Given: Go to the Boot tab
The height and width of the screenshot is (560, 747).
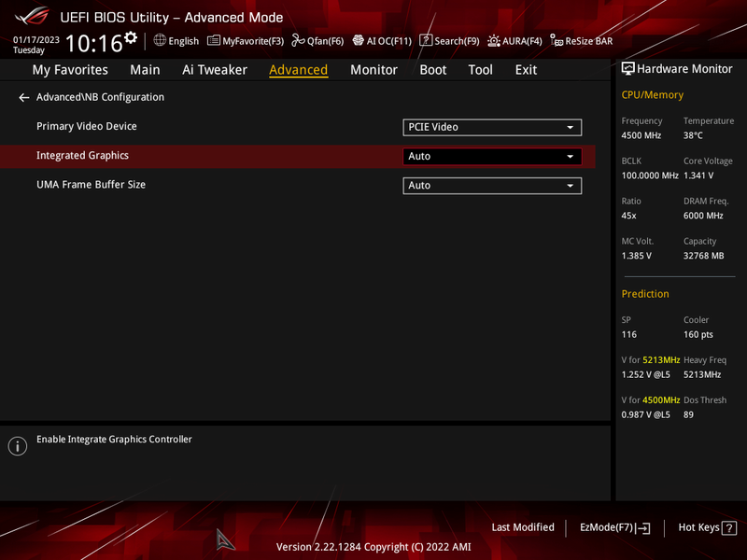Looking at the screenshot, I should pyautogui.click(x=433, y=70).
